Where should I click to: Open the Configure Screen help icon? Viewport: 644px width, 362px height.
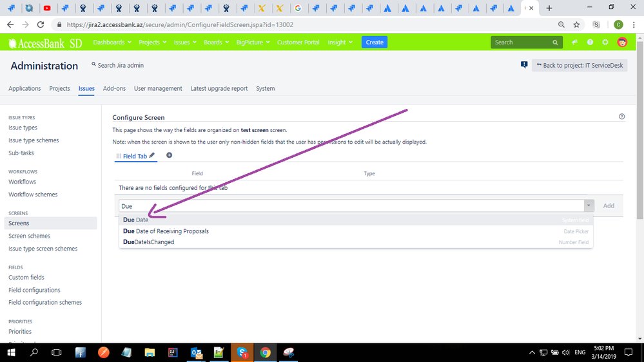tap(621, 117)
